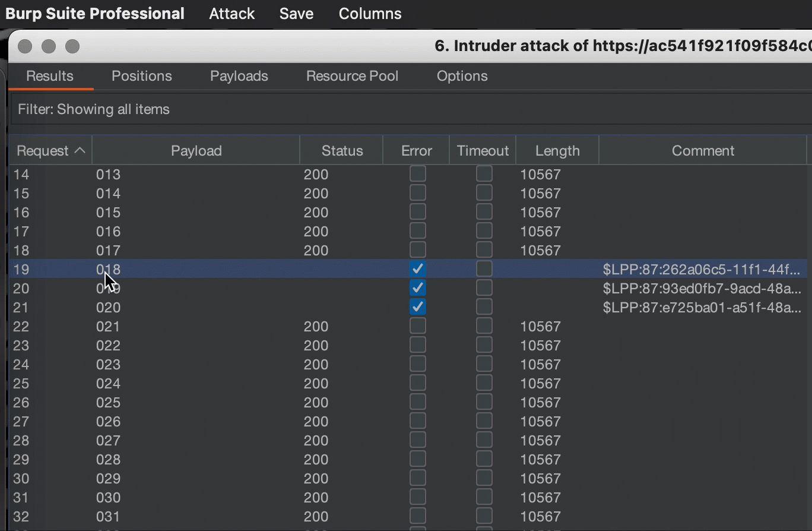The height and width of the screenshot is (531, 812).
Task: Close the Intruder attack window
Action: point(25,46)
